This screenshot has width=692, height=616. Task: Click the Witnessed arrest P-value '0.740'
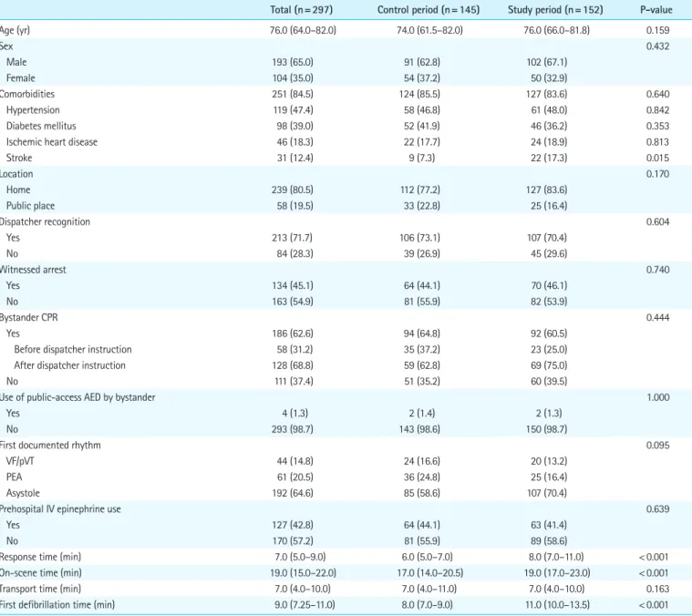[x=657, y=270]
